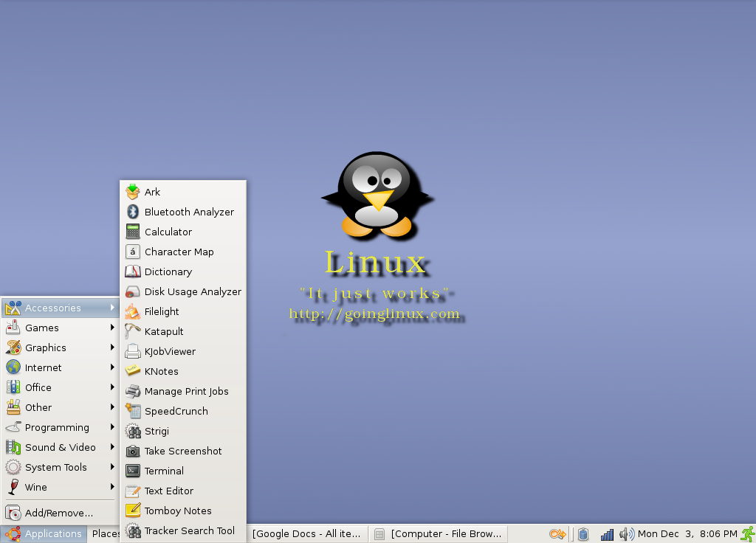
Task: Expand the Graphics submenu arrow
Action: pyautogui.click(x=112, y=347)
